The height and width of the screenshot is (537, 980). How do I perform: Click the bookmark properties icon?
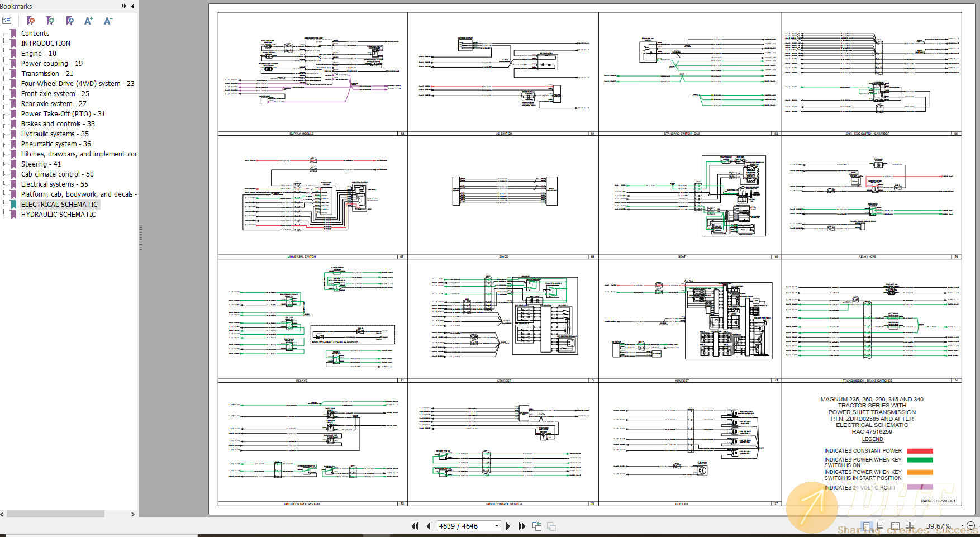pos(70,21)
